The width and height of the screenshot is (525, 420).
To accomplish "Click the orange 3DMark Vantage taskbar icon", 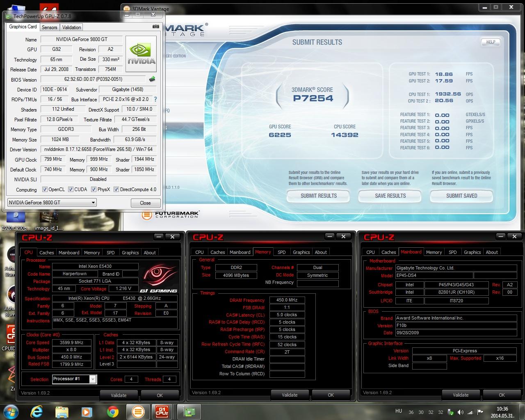I will (x=138, y=411).
